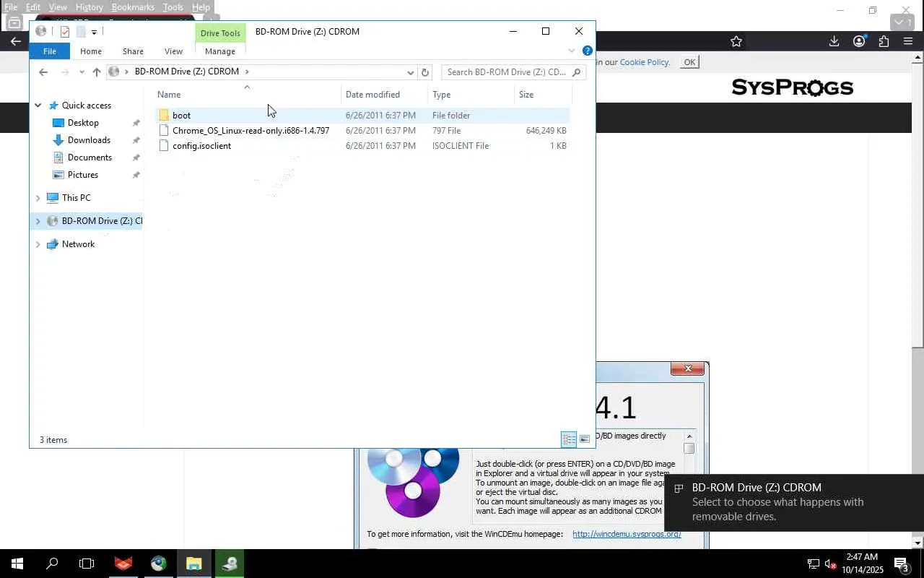Click Firefox's back navigation arrow
Image resolution: width=924 pixels, height=578 pixels.
click(x=15, y=41)
